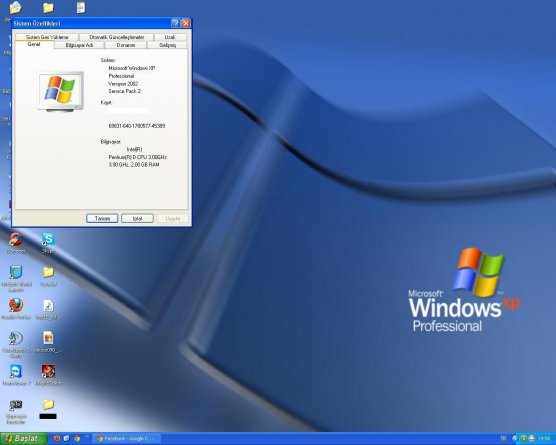Viewport: 556px width, 445px height.
Task: Click the Windows monitor logo in dialog
Action: [61, 91]
